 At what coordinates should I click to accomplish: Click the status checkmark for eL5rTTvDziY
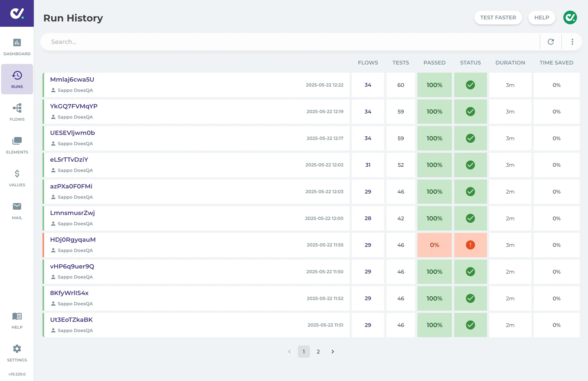(x=470, y=165)
